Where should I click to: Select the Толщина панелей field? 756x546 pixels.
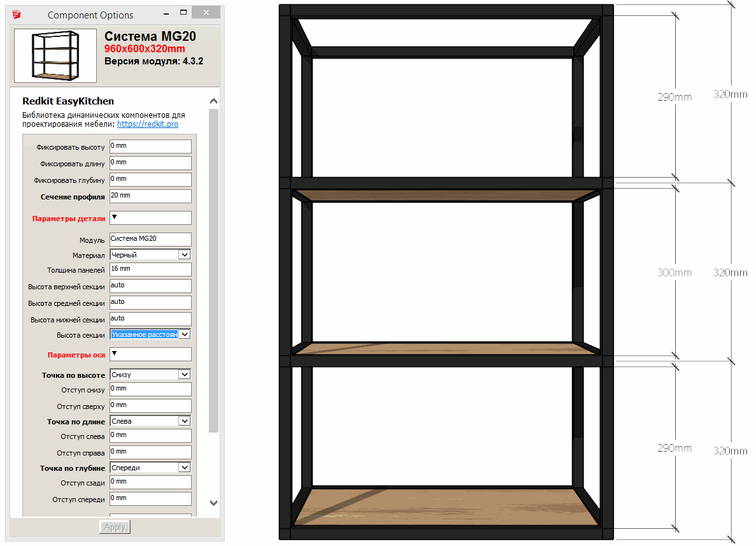150,269
